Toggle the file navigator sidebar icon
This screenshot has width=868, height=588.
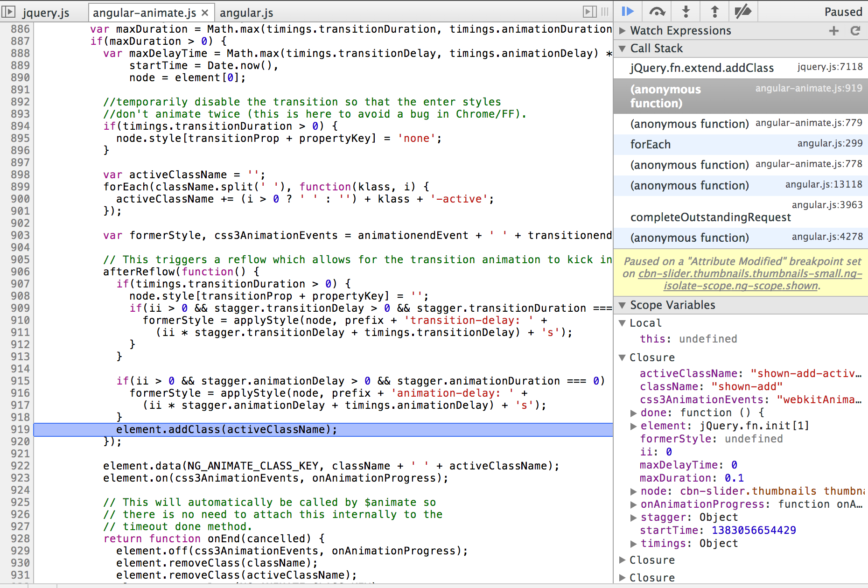click(9, 12)
